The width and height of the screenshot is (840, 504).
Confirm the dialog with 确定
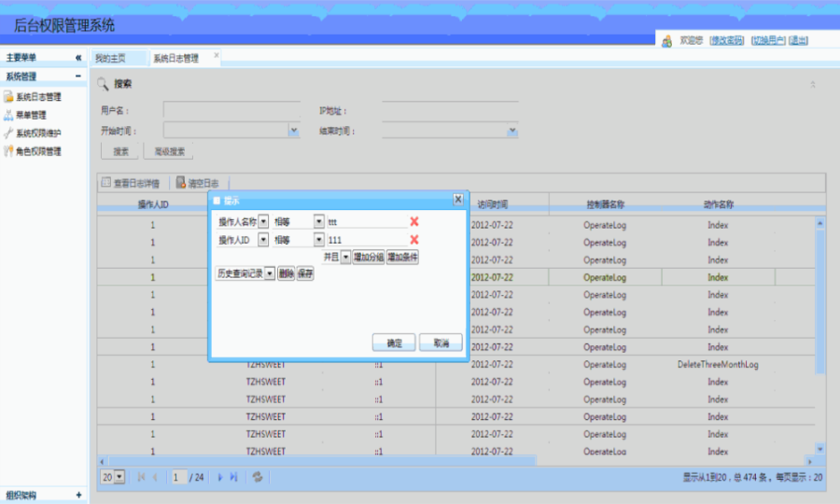[x=394, y=343]
